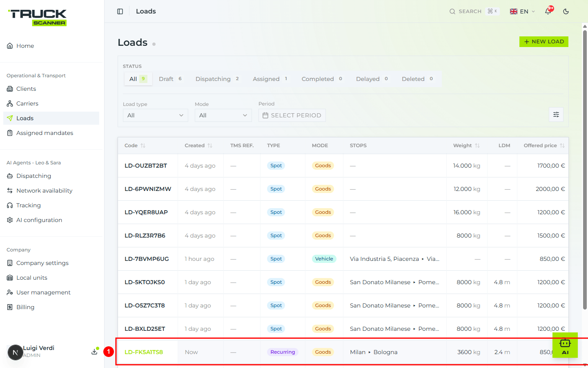The width and height of the screenshot is (588, 368).
Task: Sort table by Weight column
Action: (x=466, y=146)
